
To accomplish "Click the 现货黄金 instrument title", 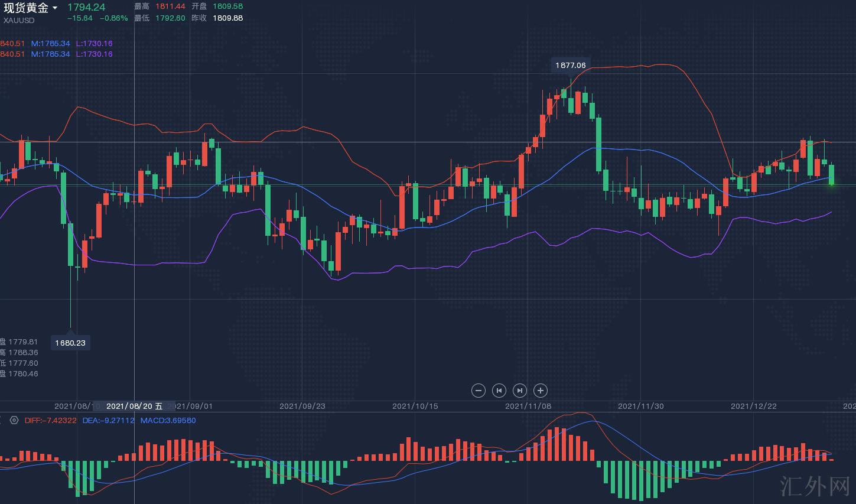I will click(26, 8).
